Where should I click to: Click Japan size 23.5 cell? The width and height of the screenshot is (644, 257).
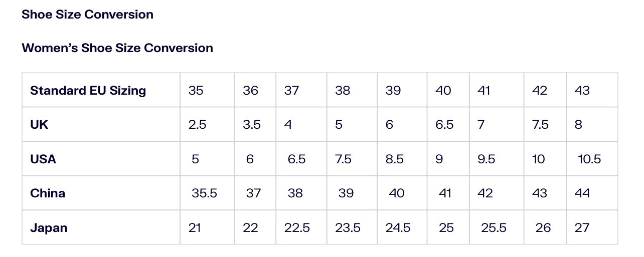[348, 227]
